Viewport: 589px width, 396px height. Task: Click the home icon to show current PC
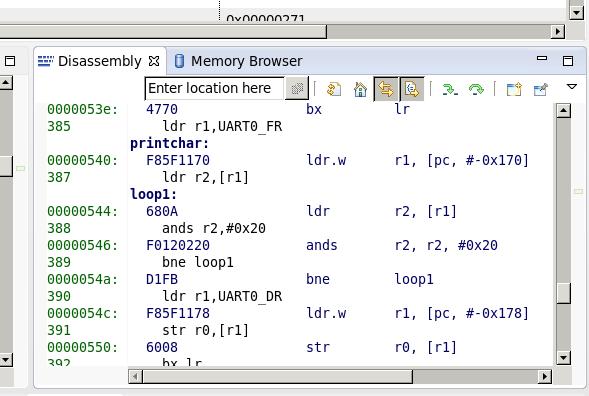360,89
